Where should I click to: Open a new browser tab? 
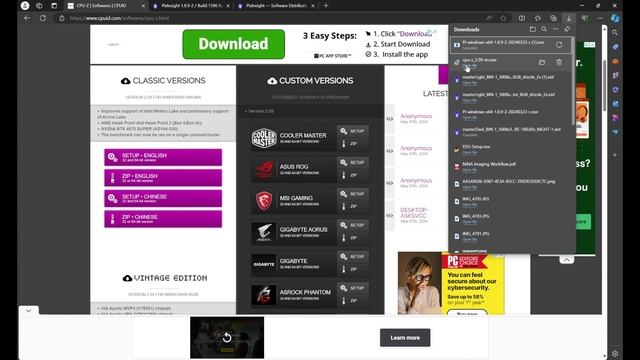(326, 6)
